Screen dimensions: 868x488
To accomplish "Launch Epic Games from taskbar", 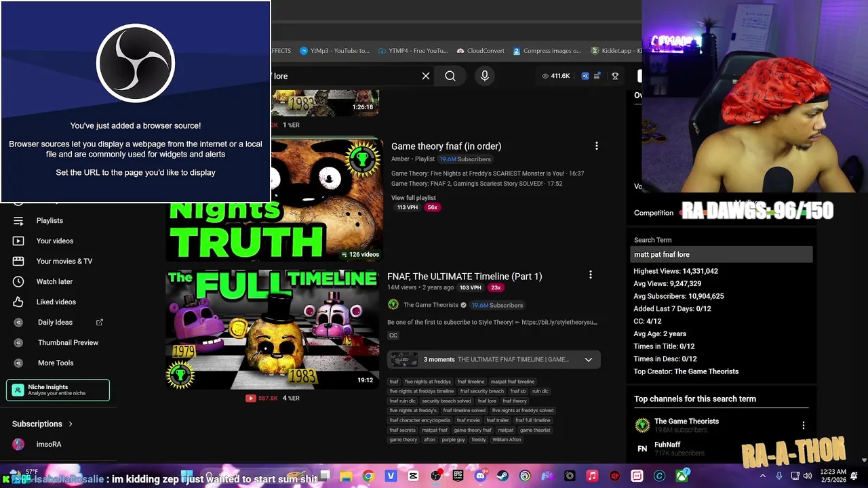I will 458,476.
